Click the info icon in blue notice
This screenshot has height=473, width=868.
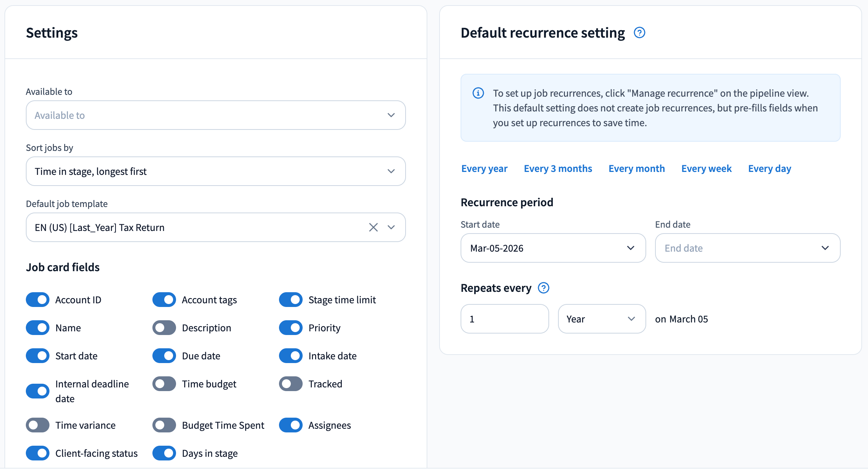pyautogui.click(x=478, y=93)
